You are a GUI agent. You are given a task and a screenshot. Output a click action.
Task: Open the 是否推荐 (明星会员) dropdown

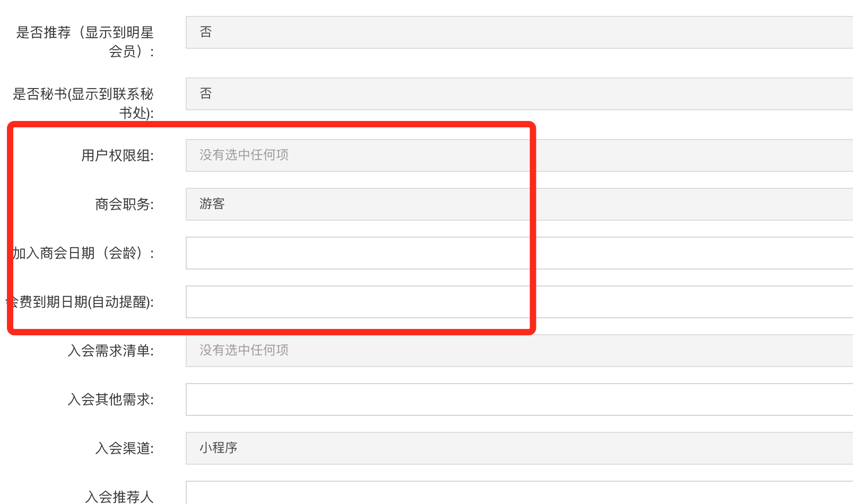[519, 32]
